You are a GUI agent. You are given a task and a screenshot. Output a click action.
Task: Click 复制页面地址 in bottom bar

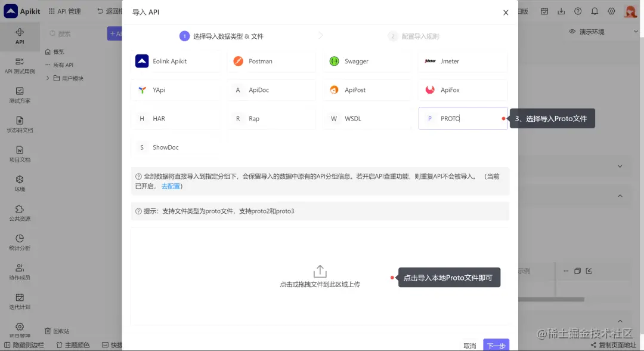tap(614, 345)
